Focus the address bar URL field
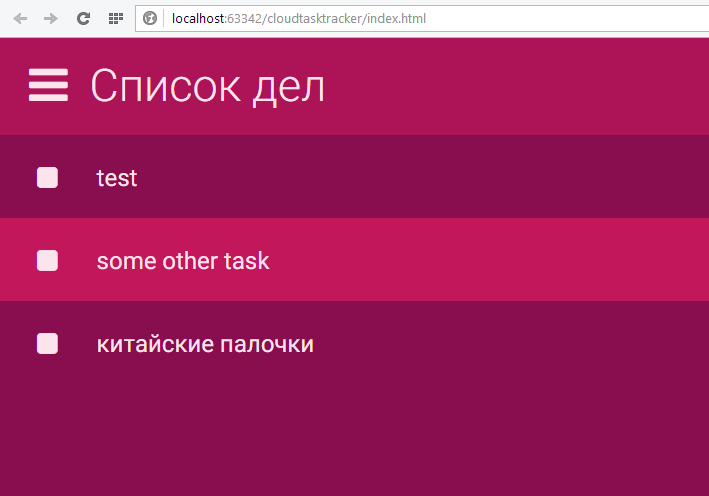 pos(422,19)
